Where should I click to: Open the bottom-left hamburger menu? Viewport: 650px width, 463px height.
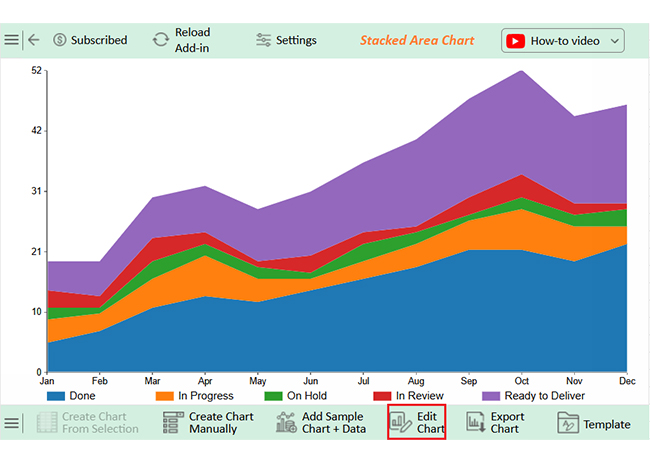[x=11, y=423]
